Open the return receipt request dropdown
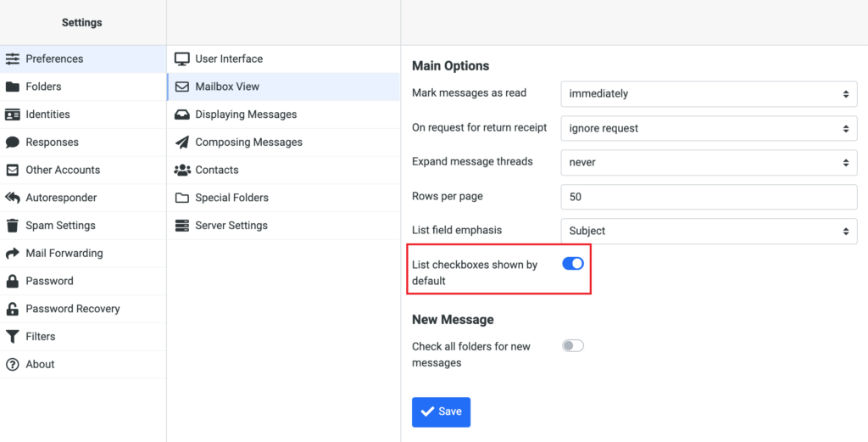868x442 pixels. (709, 128)
